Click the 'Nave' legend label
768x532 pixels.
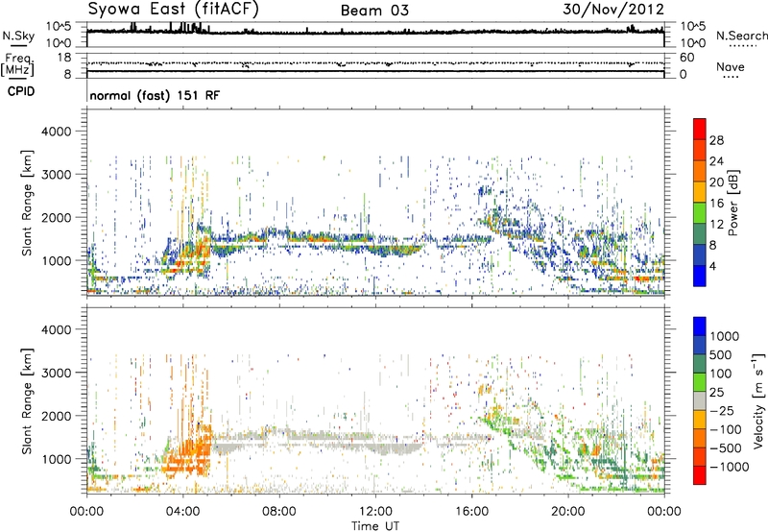(731, 66)
